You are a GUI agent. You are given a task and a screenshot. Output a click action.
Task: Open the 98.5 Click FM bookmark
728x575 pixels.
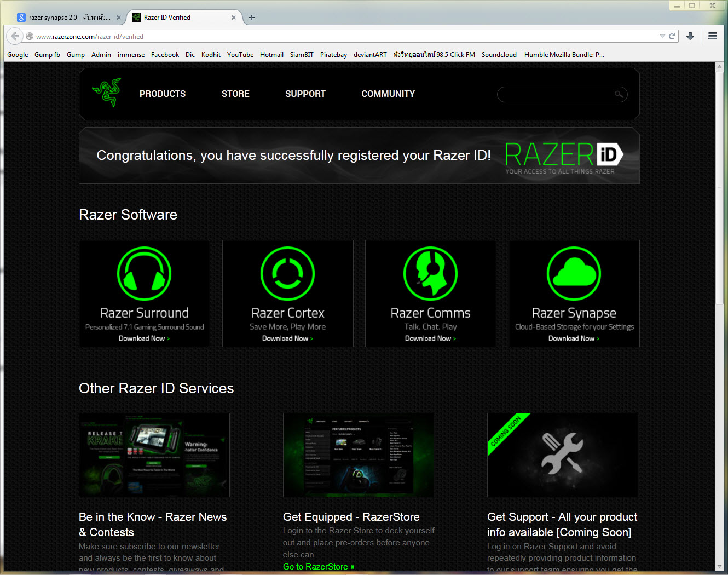click(434, 55)
